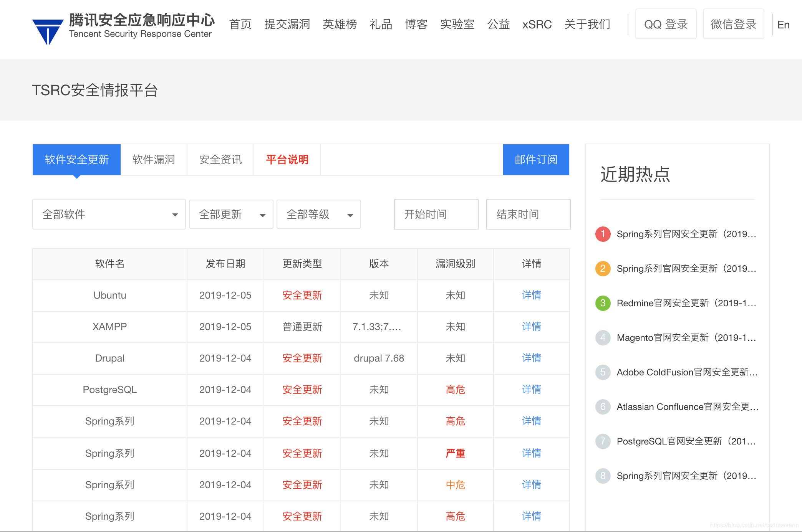Image resolution: width=802 pixels, height=532 pixels.
Task: Open the 全部更新 update type dropdown
Action: (231, 214)
